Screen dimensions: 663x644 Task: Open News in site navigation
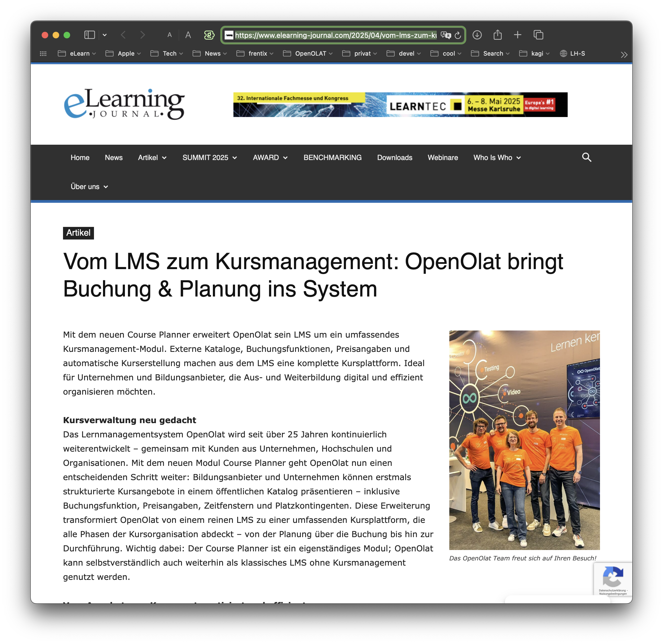(114, 158)
